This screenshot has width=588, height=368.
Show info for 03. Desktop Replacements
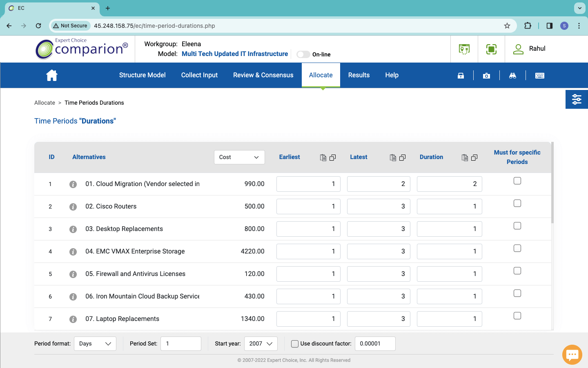(73, 229)
